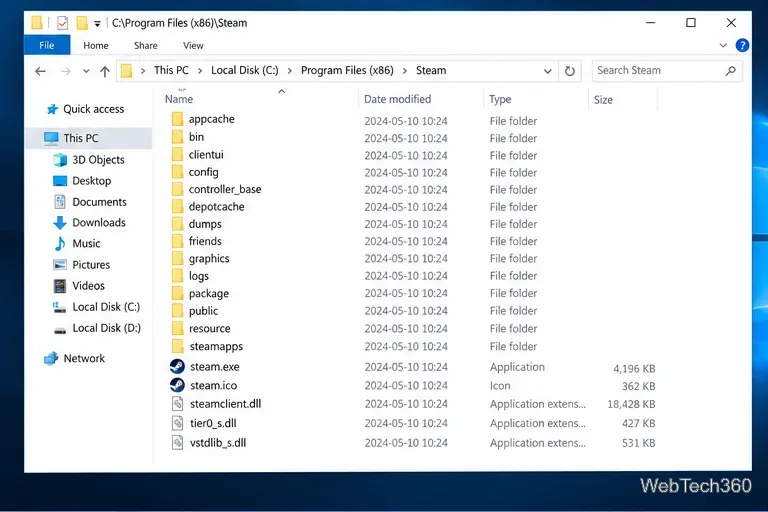Open Local Disk (D:) in sidebar
768x512 pixels.
tap(96, 328)
